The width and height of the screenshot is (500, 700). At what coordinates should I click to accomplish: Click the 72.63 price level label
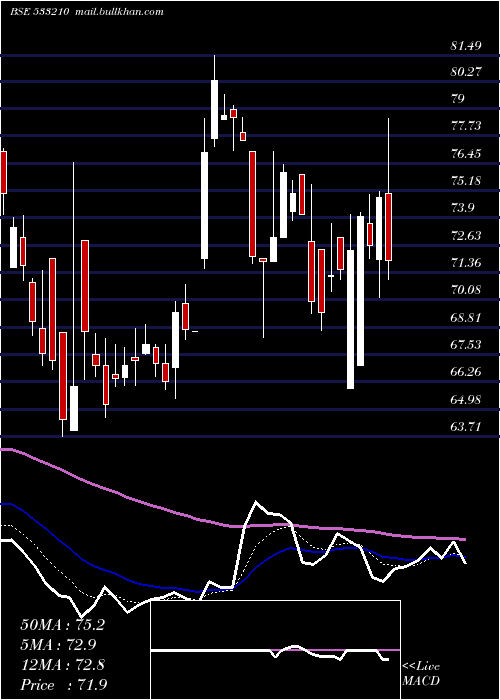click(466, 235)
